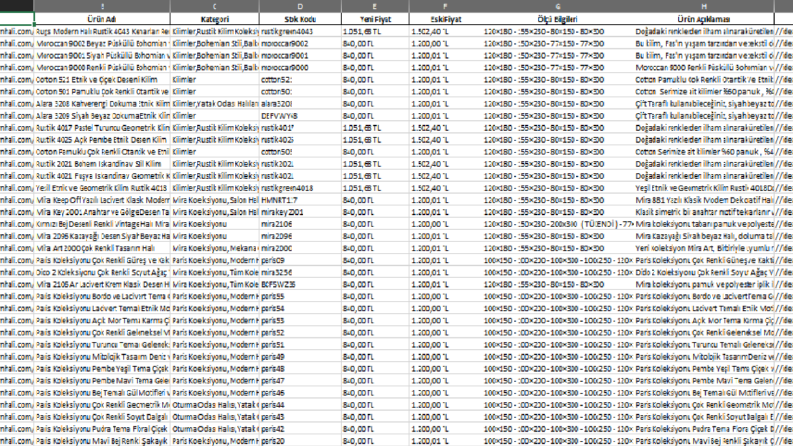
Task: Select product name Moroccan 9001 Siyah Püsküllü
Action: coord(102,56)
